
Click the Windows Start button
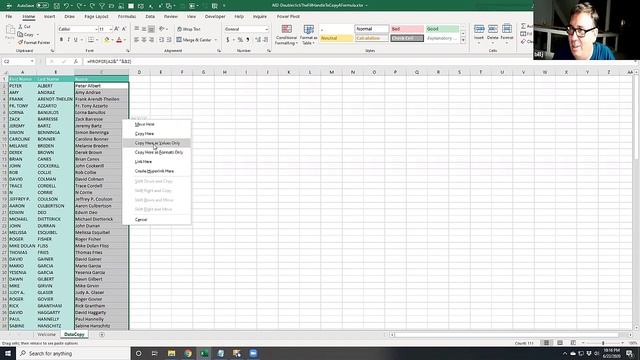click(x=8, y=353)
